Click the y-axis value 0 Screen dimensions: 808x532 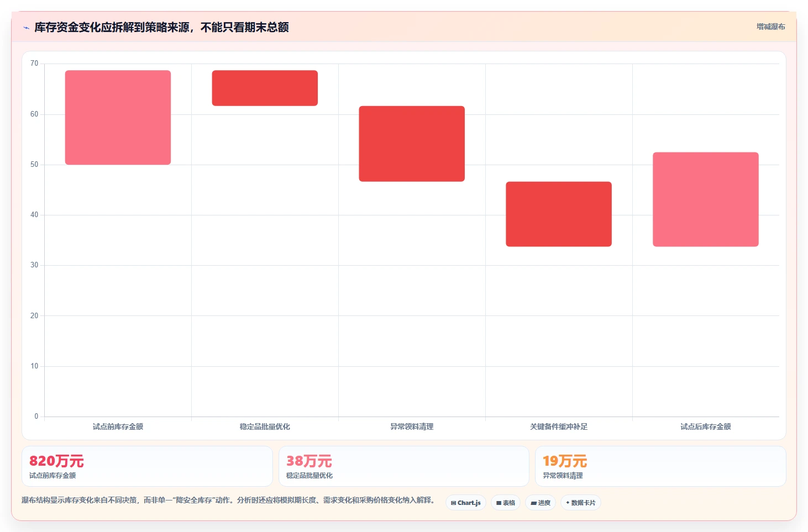[36, 417]
